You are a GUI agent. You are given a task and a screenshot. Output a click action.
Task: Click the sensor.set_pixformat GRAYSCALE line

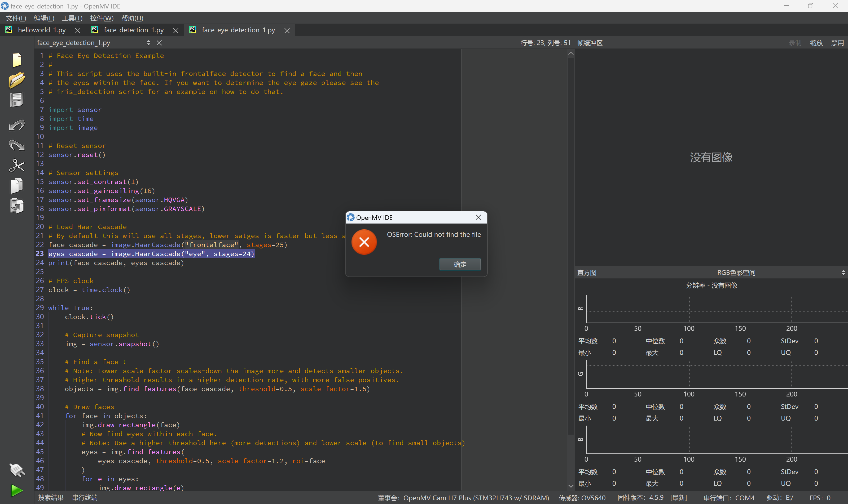[126, 209]
